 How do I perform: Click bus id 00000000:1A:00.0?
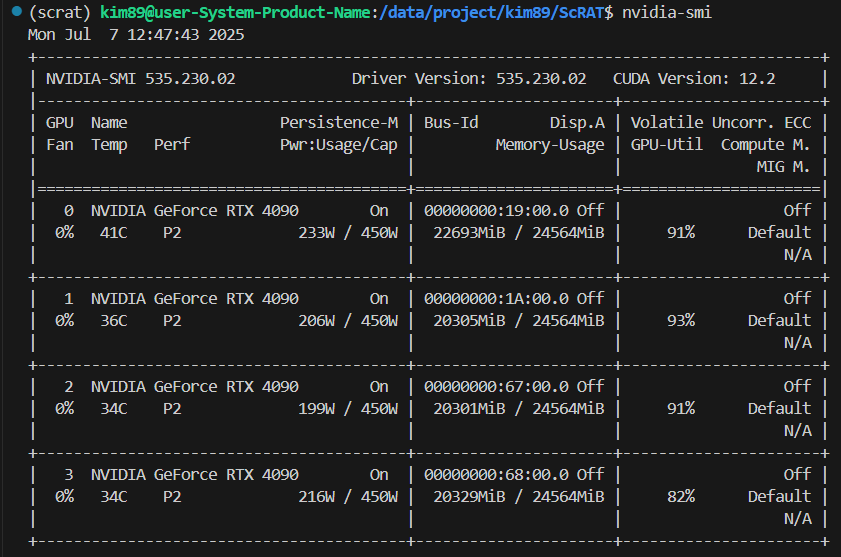click(x=497, y=299)
